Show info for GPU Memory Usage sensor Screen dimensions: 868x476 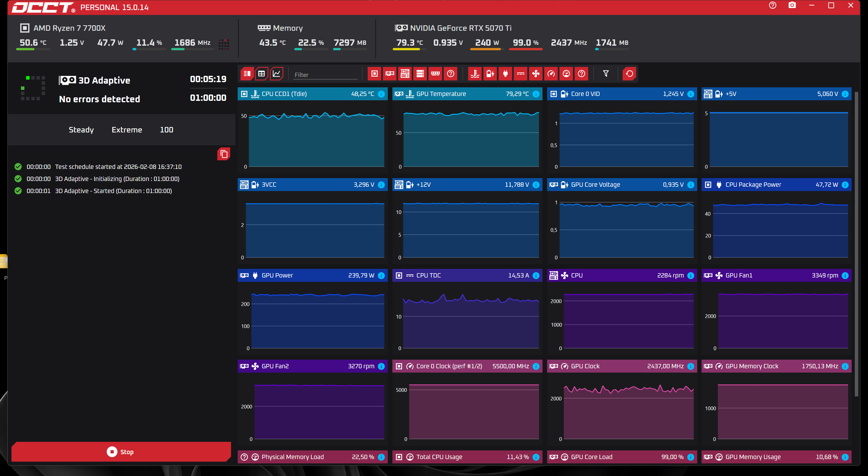pyautogui.click(x=845, y=457)
